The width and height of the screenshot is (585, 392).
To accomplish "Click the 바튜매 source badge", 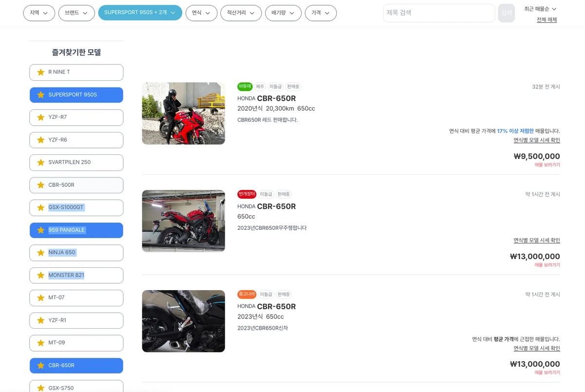I will point(245,87).
